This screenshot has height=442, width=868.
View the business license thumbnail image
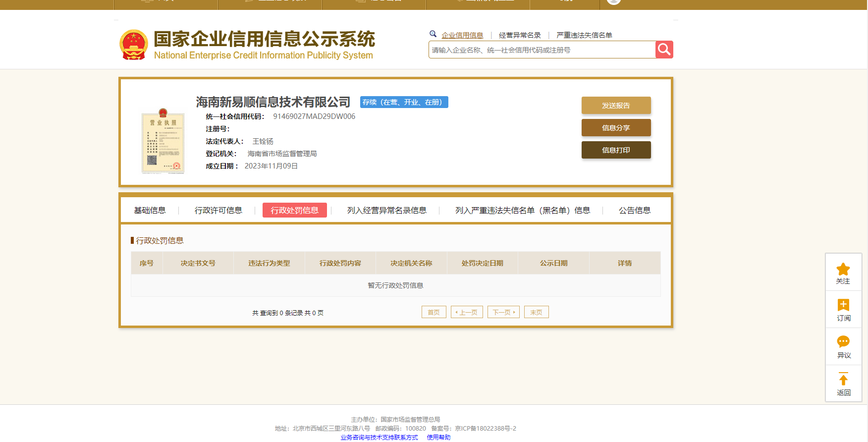[163, 141]
